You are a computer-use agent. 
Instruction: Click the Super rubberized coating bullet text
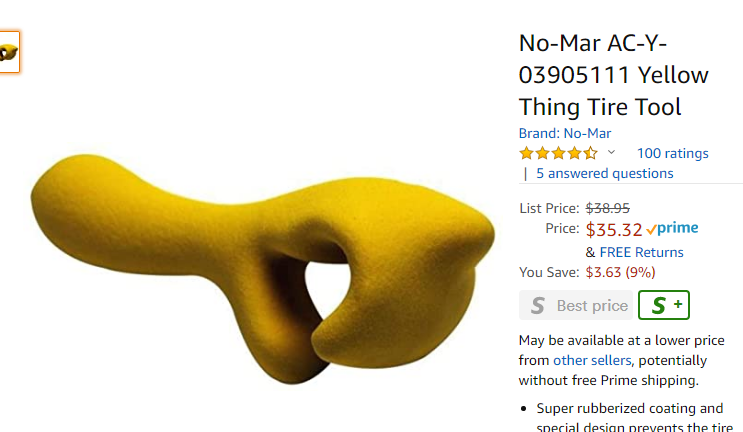[630, 408]
